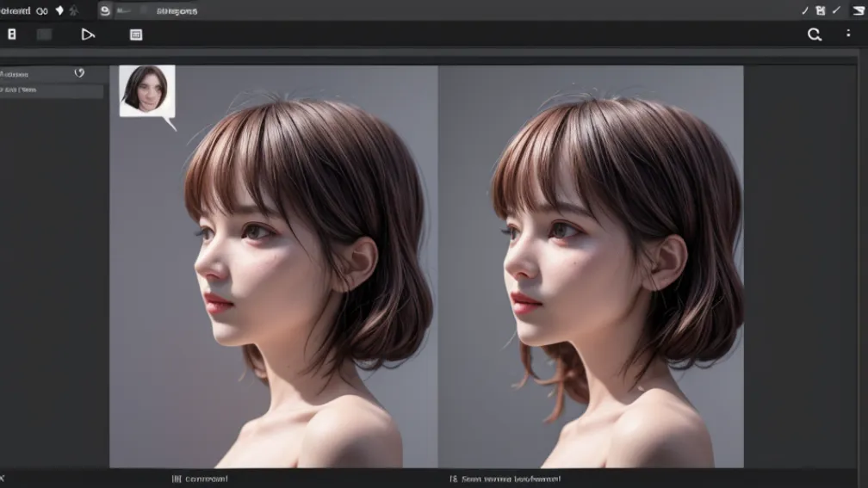The width and height of the screenshot is (868, 488).
Task: Open the search magnifier icon
Action: click(x=814, y=34)
